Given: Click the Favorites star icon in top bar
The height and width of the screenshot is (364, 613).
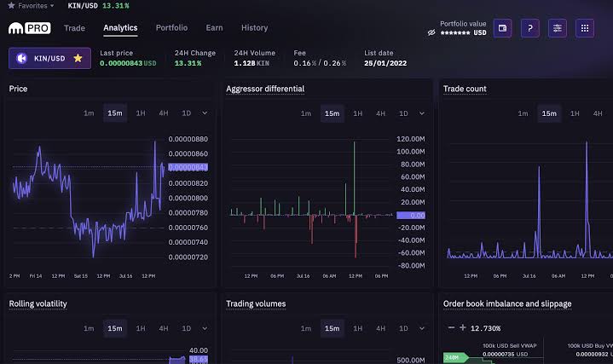Looking at the screenshot, I should coord(11,5).
